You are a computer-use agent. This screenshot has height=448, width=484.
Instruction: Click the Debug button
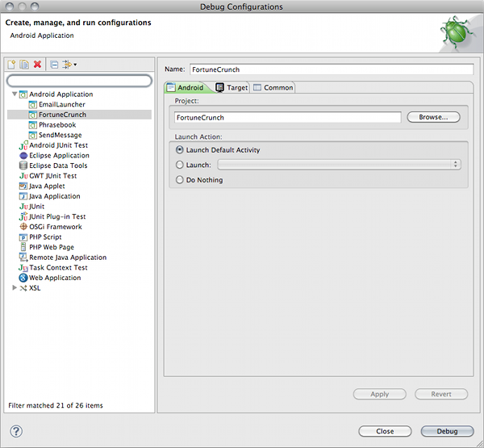[x=447, y=431]
